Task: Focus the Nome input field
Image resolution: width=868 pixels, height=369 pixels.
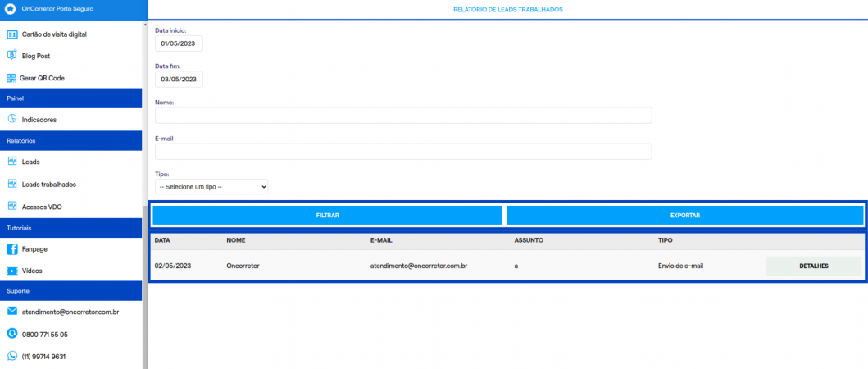Action: click(x=403, y=116)
